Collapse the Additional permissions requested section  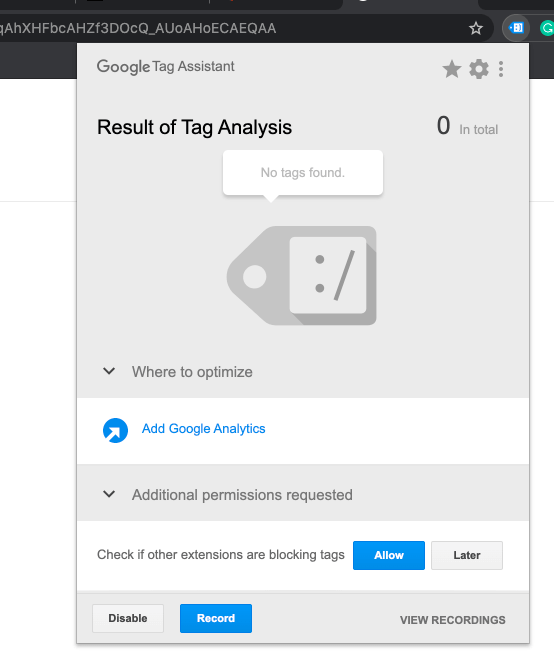point(109,494)
